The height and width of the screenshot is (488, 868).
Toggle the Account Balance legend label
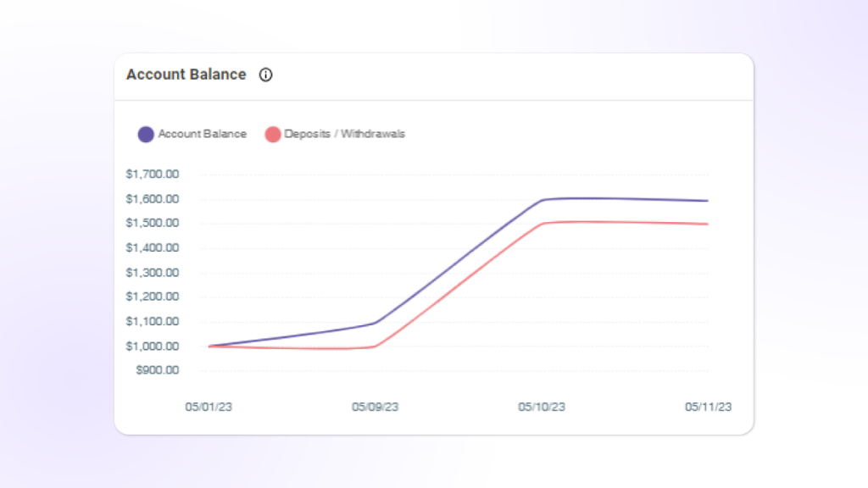(x=202, y=134)
